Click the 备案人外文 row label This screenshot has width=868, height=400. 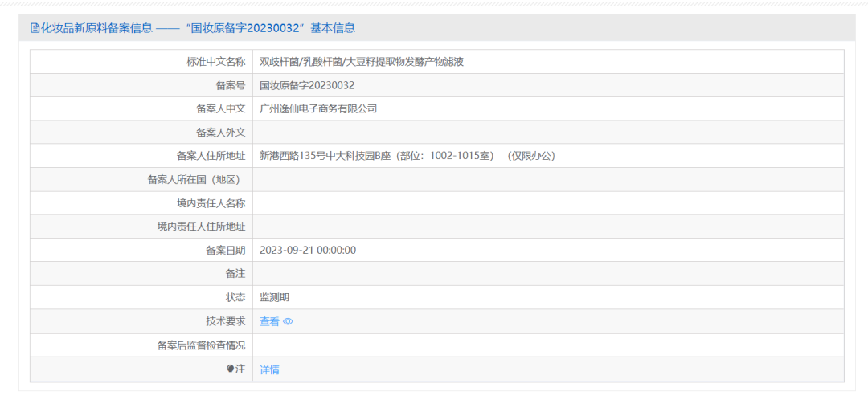pyautogui.click(x=220, y=133)
